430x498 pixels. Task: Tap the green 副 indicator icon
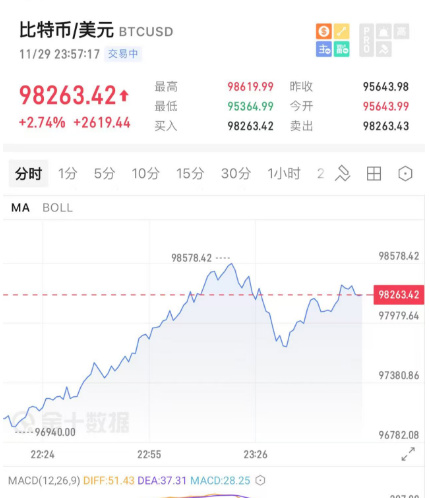[x=342, y=49]
